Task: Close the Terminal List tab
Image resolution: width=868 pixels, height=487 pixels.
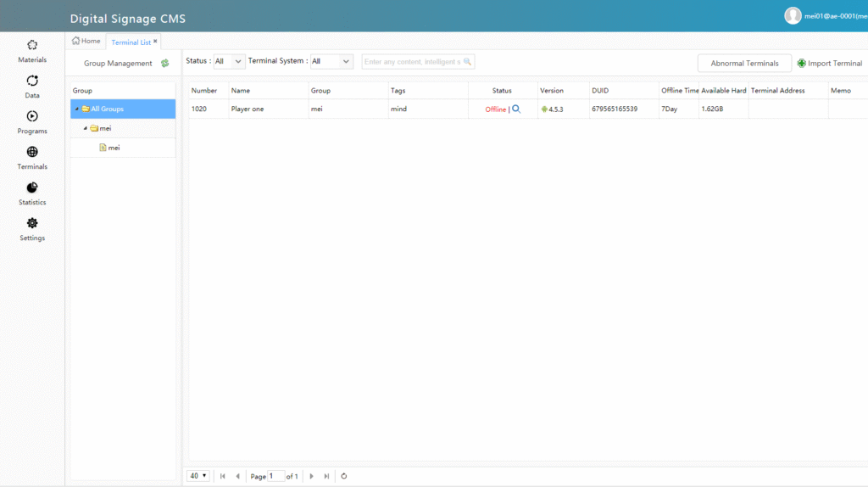Action: (x=155, y=41)
